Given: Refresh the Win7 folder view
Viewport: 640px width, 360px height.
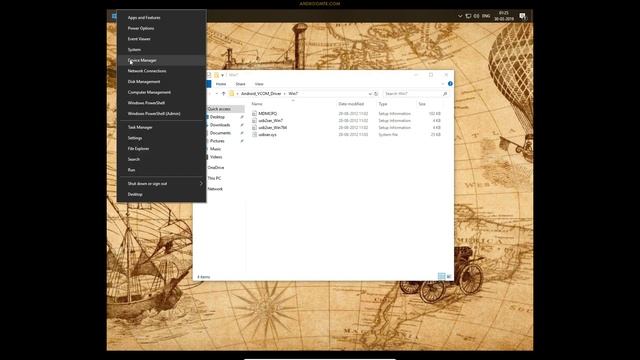Looking at the screenshot, I should 376,93.
